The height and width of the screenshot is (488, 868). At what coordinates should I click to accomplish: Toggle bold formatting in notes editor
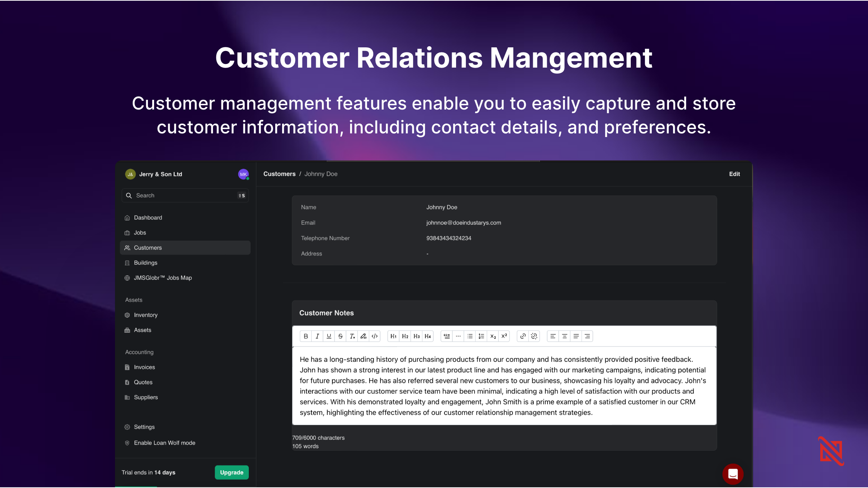[x=306, y=336]
